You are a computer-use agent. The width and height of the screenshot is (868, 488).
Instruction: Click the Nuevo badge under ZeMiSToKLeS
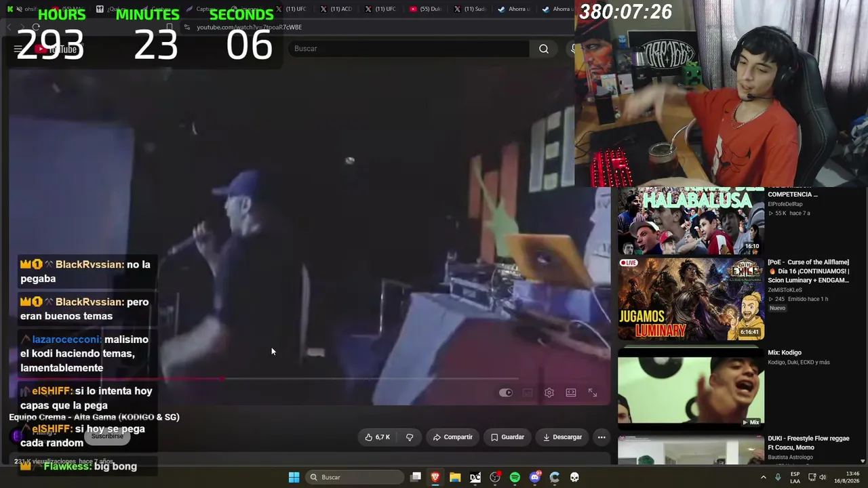pos(777,308)
